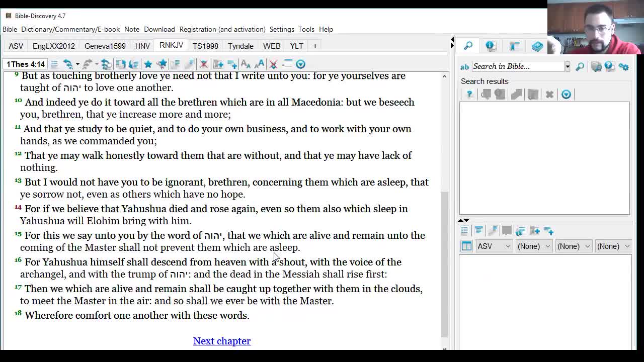Screen dimensions: 644x362
Task: Open the Bible menu
Action: (10, 29)
